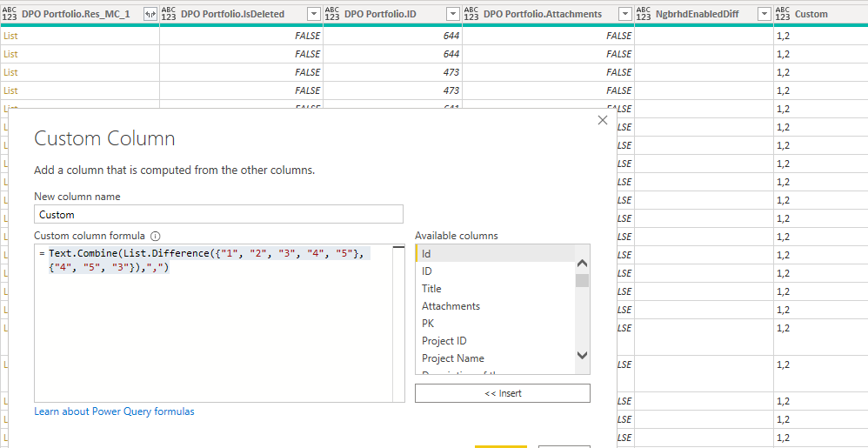Select Attachments in Available columns list
The height and width of the screenshot is (448, 868).
point(496,306)
